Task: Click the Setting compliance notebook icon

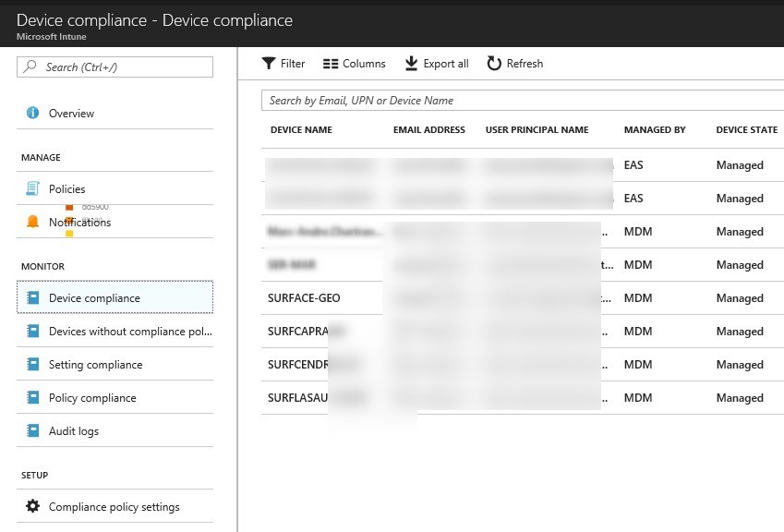Action: (32, 365)
